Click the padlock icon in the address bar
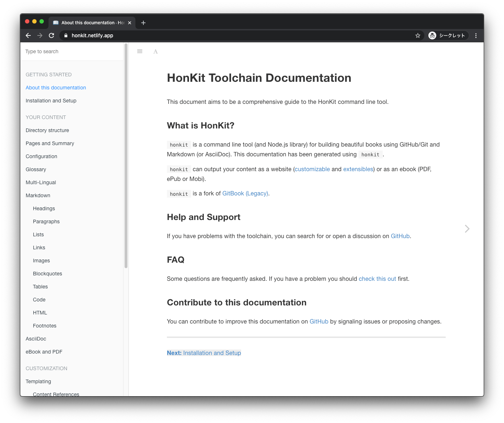Screen dimensions: 504x423 coord(66,35)
